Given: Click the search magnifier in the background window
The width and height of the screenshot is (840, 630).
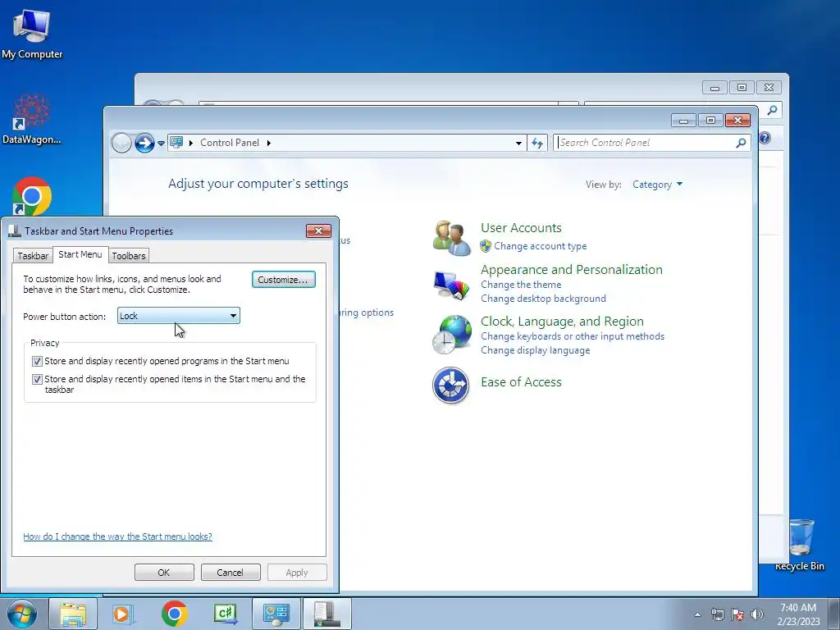Looking at the screenshot, I should (772, 111).
